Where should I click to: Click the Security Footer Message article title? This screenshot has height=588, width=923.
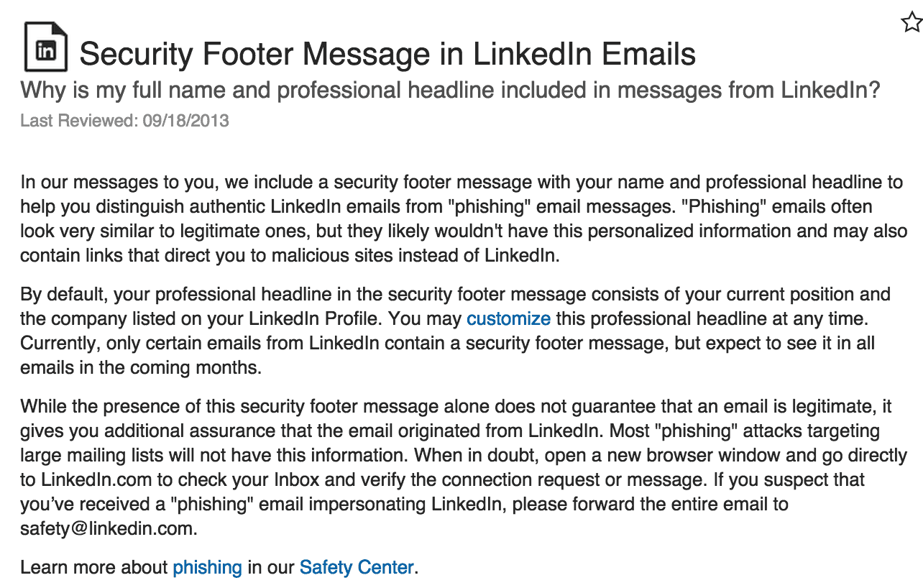[387, 55]
